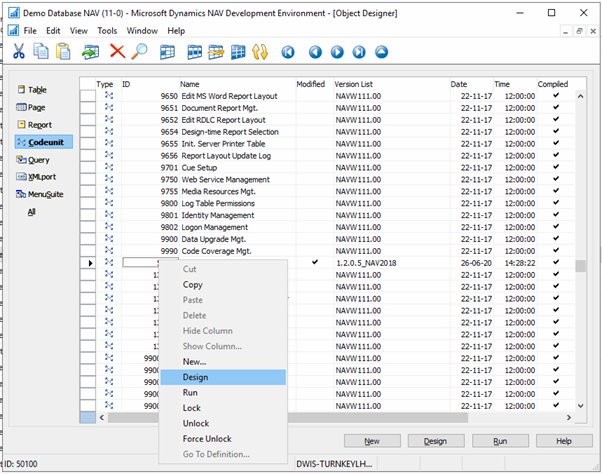Select the Report object type
602x474 pixels.
pyautogui.click(x=39, y=125)
